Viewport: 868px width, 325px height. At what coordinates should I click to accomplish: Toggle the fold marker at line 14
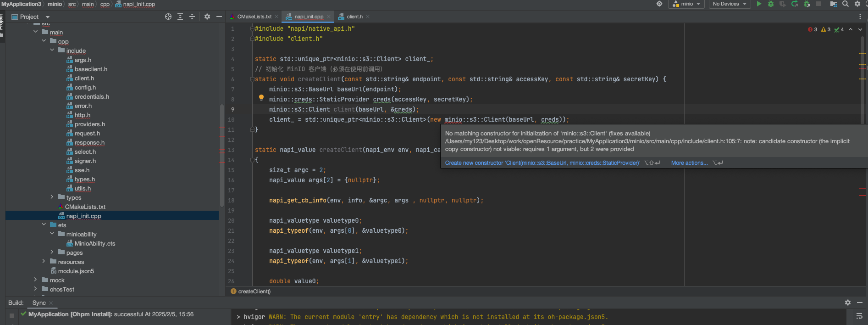pyautogui.click(x=252, y=160)
